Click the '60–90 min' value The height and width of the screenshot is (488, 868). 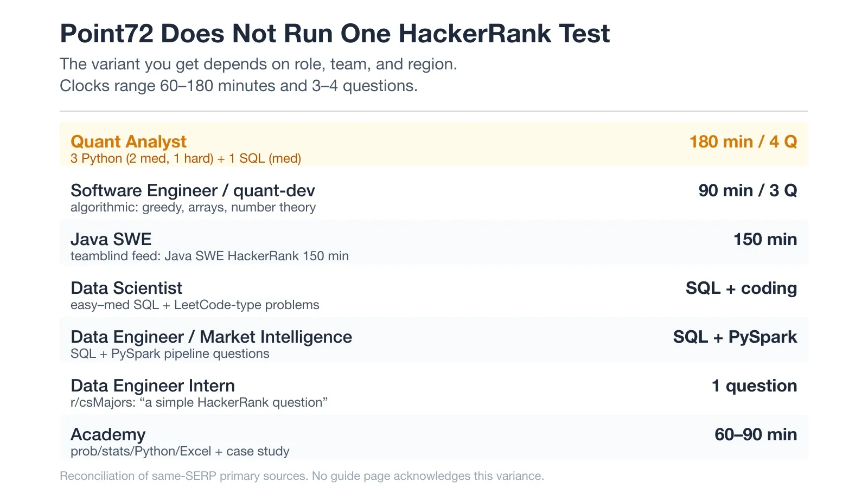[756, 434]
